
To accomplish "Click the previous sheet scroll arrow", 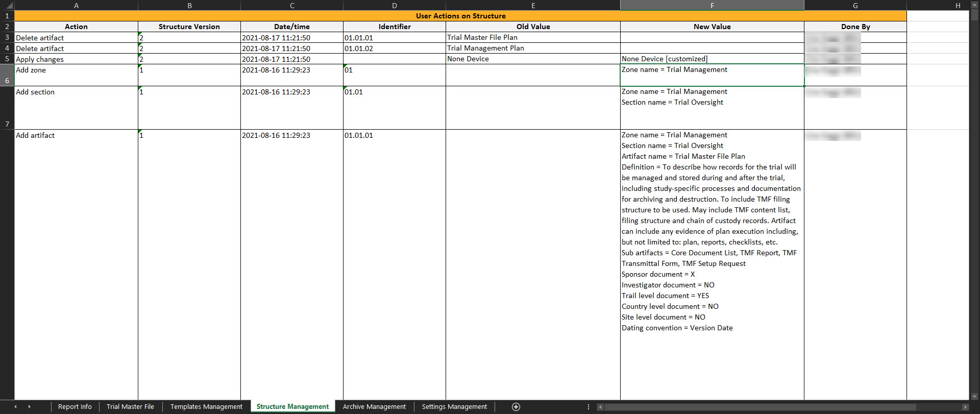I will (x=15, y=407).
